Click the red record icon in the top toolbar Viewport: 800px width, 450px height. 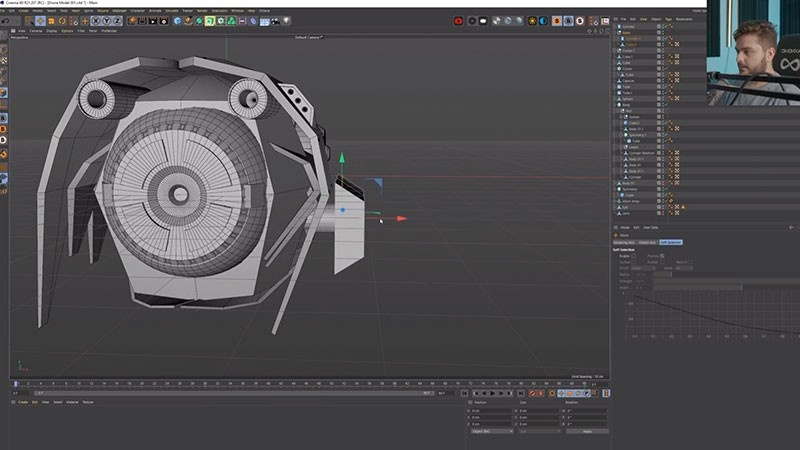(x=458, y=20)
